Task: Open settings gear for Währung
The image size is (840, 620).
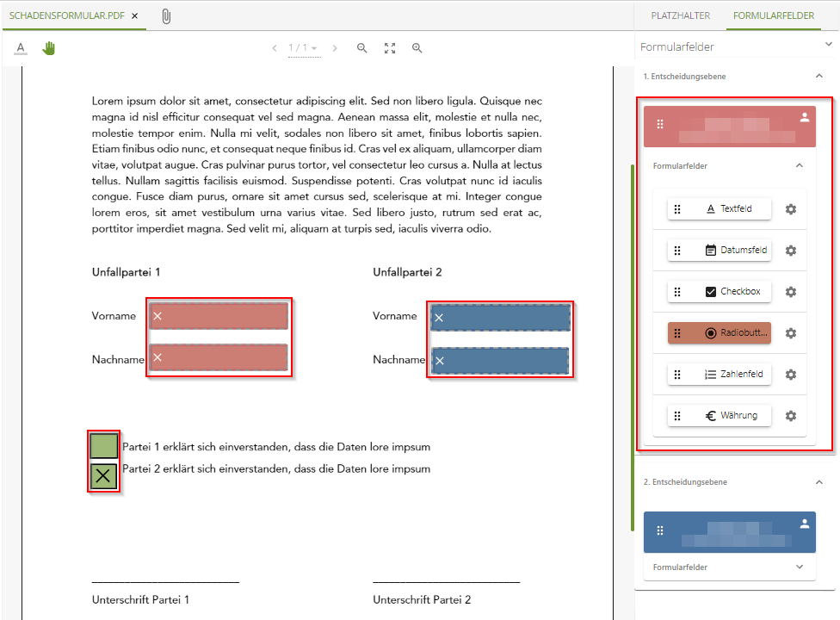Action: [x=791, y=416]
